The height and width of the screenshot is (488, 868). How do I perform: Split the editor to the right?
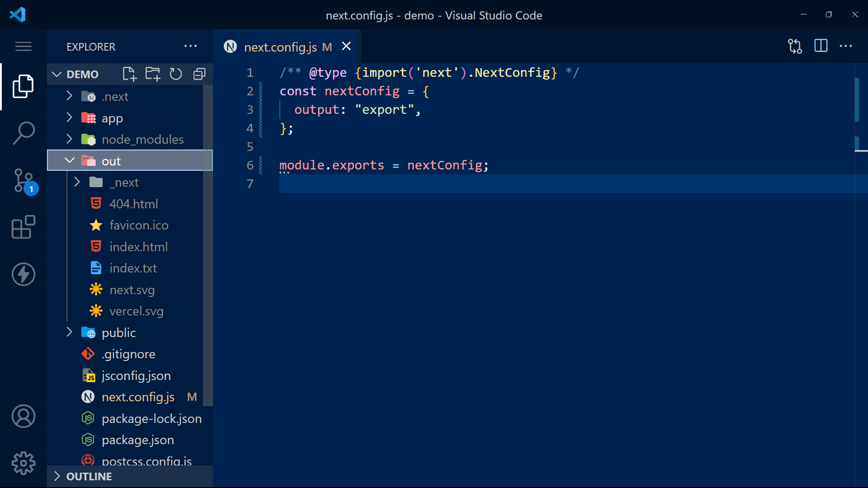pyautogui.click(x=821, y=46)
